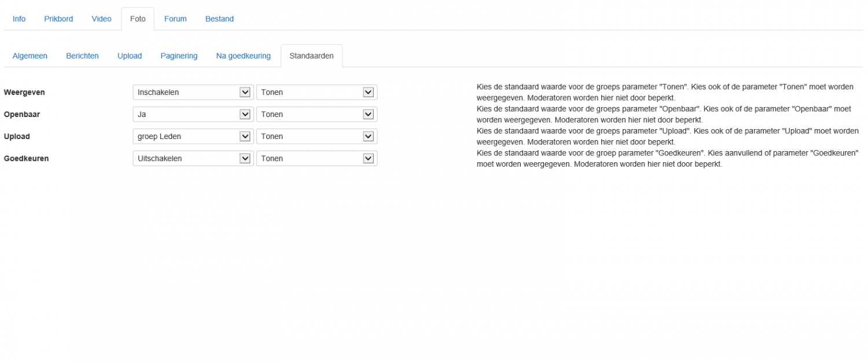The height and width of the screenshot is (362, 868).
Task: Select the Upload sub-tab
Action: (x=130, y=56)
